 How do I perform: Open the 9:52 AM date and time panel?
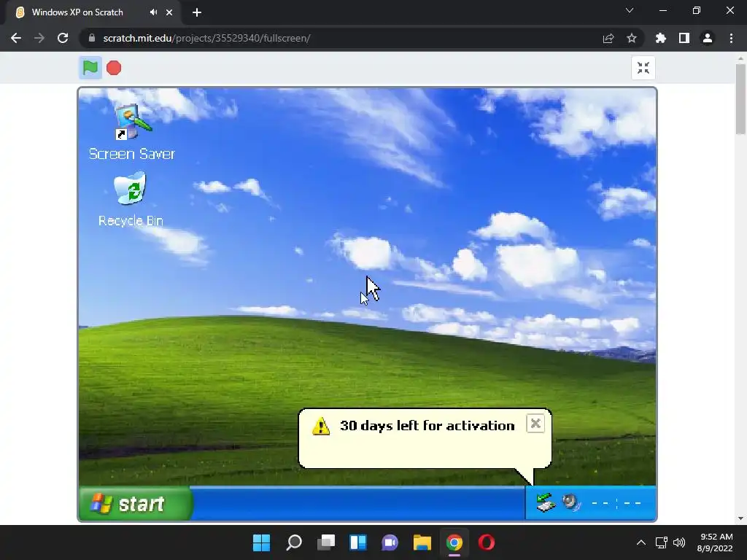pyautogui.click(x=715, y=542)
